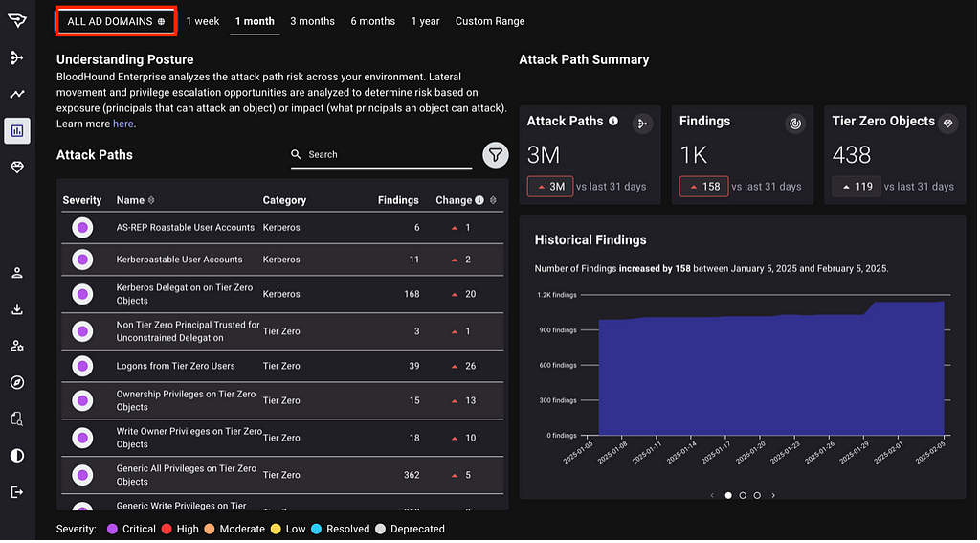Viewport: 980px width, 543px height.
Task: Click info icon next to Attack Paths card title
Action: pos(613,121)
